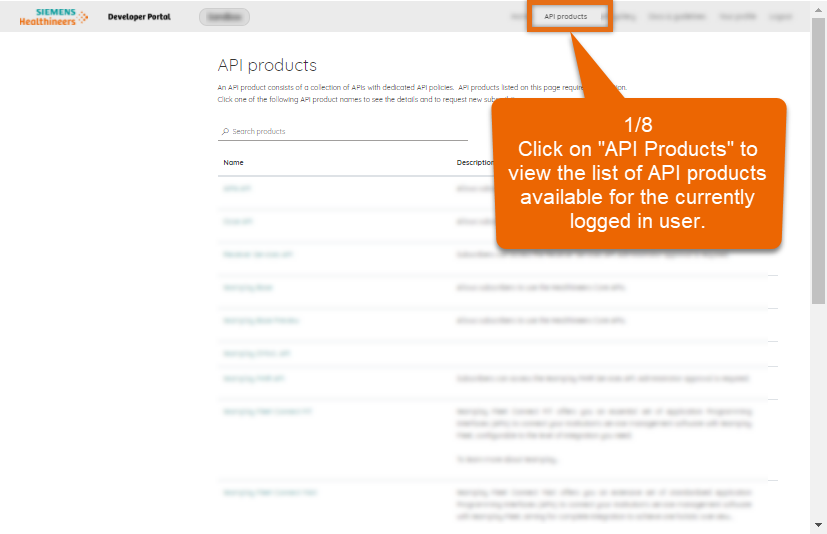Click the Description column header
Image resolution: width=827 pixels, height=534 pixels.
[x=475, y=162]
